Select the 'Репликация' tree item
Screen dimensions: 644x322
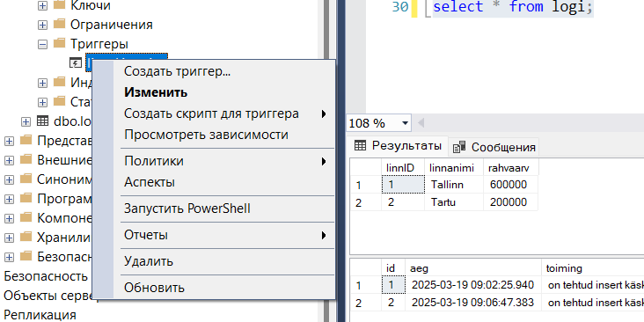pyautogui.click(x=40, y=315)
